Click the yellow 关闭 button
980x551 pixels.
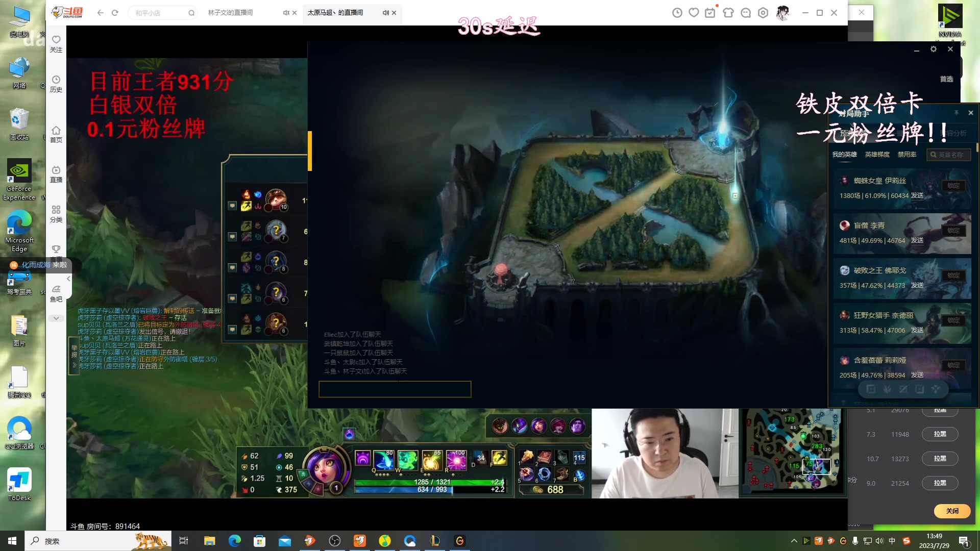pos(952,511)
